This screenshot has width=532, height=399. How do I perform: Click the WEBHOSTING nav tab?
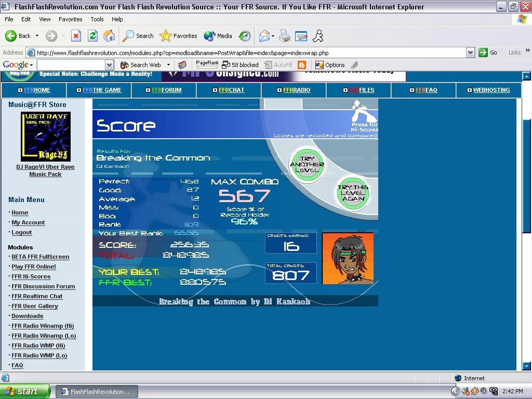point(488,90)
